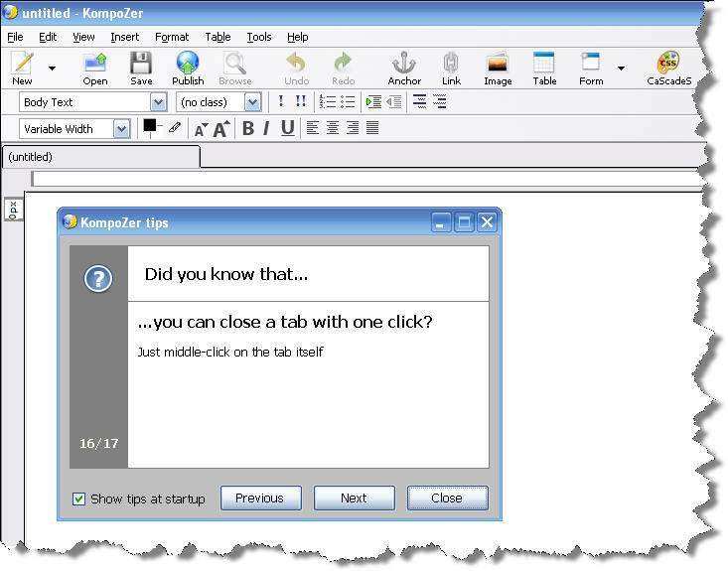Open the CaScadeS CSS editor
Screen dimensions: 728x571
tap(668, 65)
